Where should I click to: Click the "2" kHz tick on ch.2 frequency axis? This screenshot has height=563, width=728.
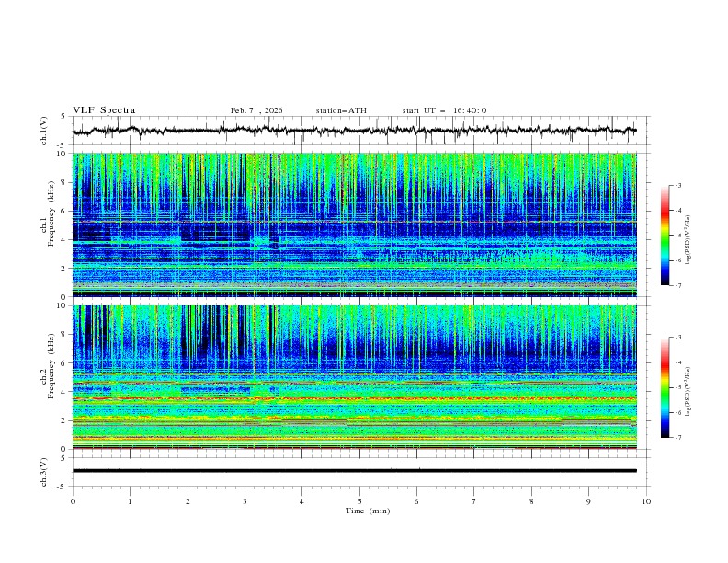[65, 420]
